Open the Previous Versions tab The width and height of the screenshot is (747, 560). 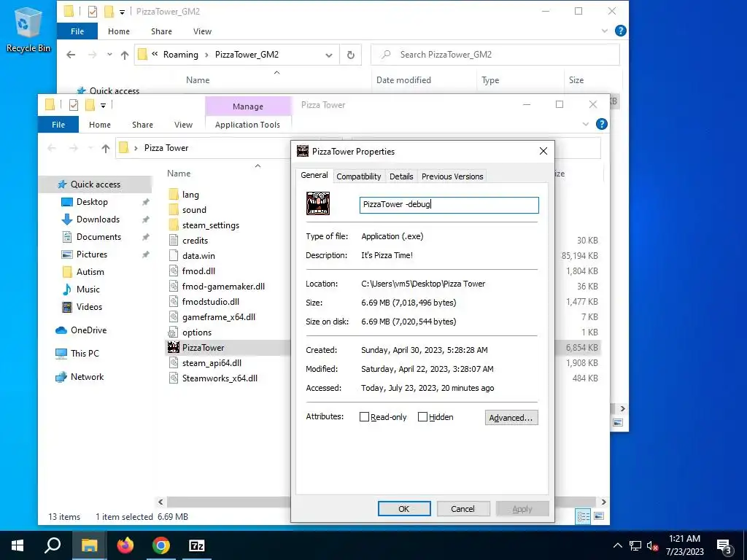coord(452,176)
